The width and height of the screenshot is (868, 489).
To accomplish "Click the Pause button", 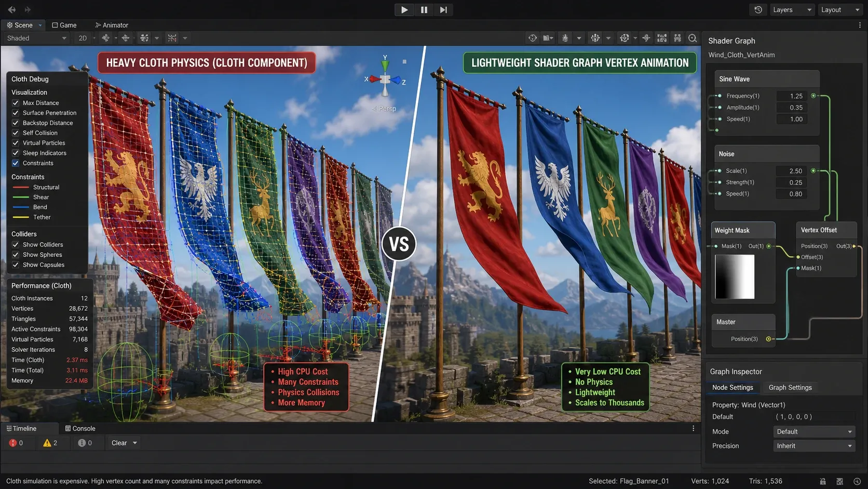I will 424,9.
